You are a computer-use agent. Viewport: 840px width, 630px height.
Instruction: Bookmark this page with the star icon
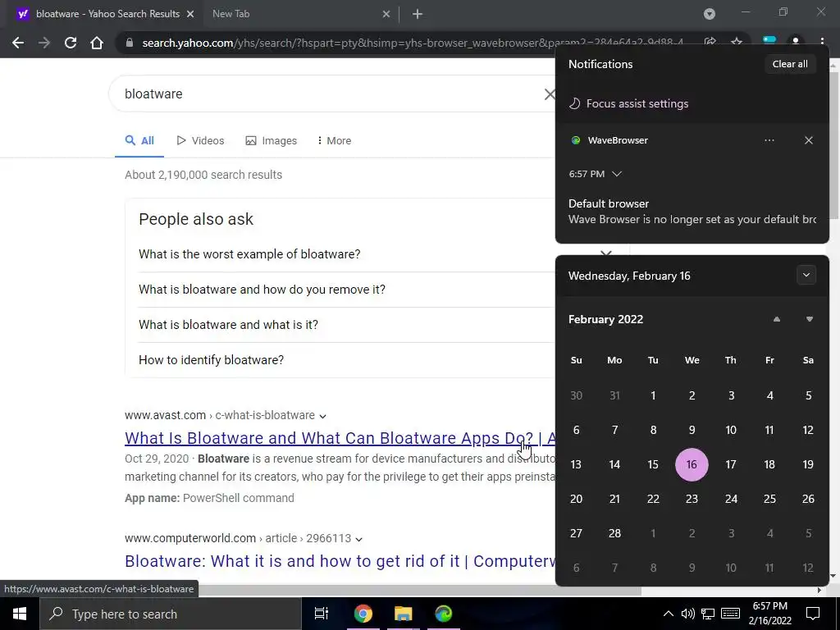pos(737,42)
